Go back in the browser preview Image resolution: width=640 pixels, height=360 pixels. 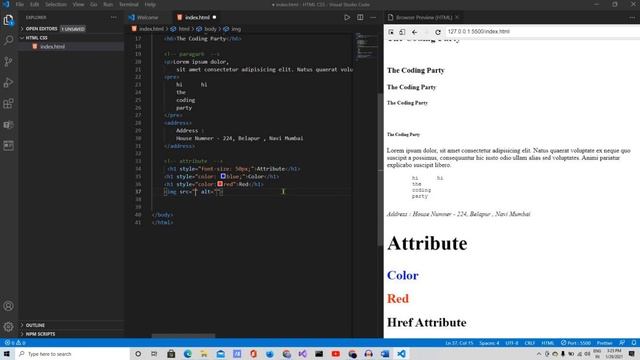click(415, 32)
